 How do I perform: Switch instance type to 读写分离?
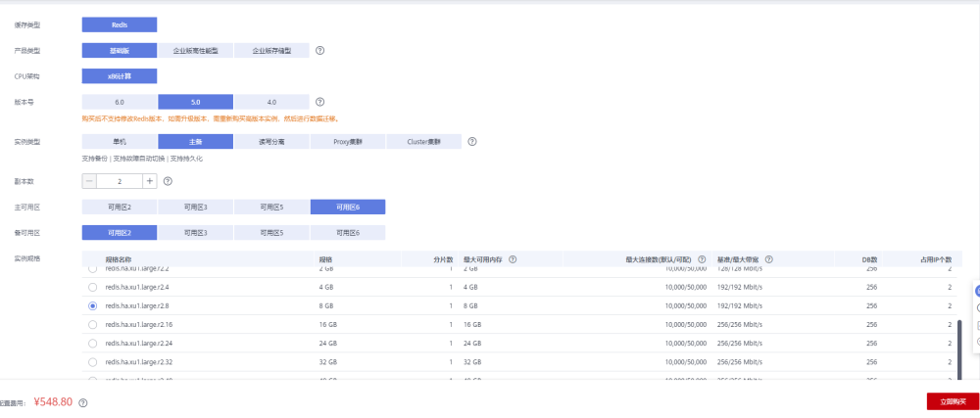coord(271,141)
